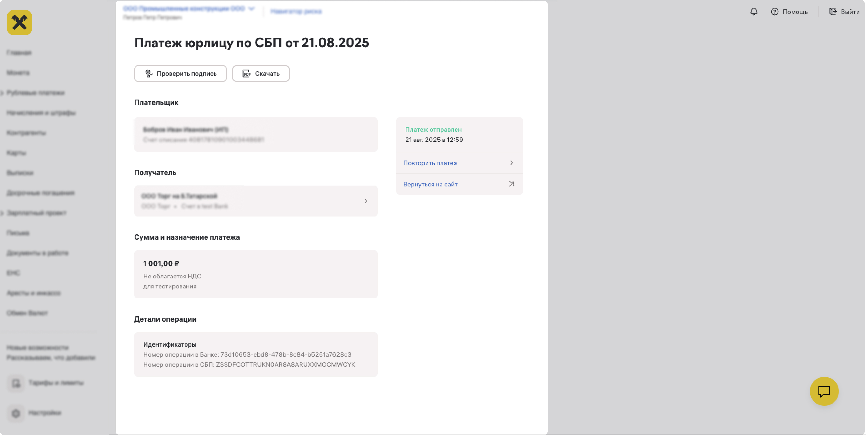Screen dimensions: 868x435
Task: Click the external arrow next to Вернуться на сайт
Action: (511, 184)
